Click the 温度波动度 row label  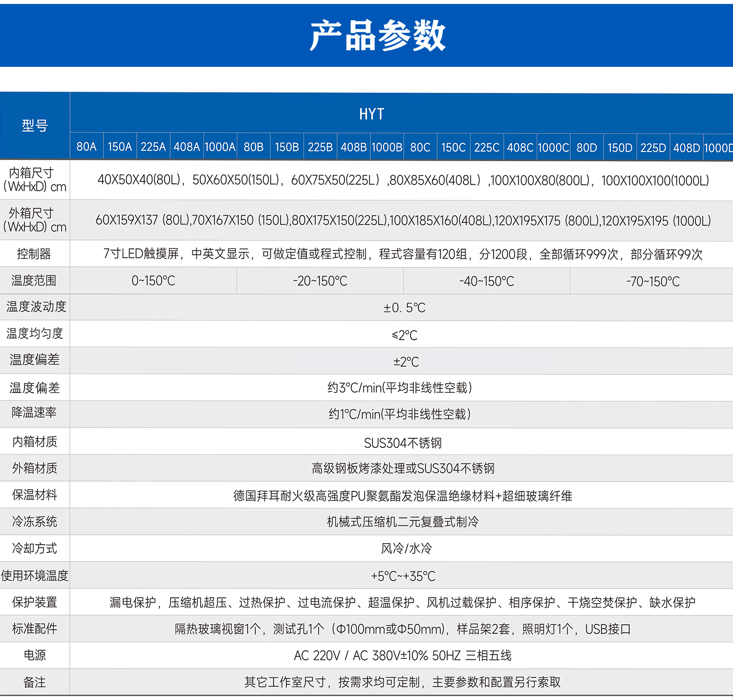(x=36, y=307)
